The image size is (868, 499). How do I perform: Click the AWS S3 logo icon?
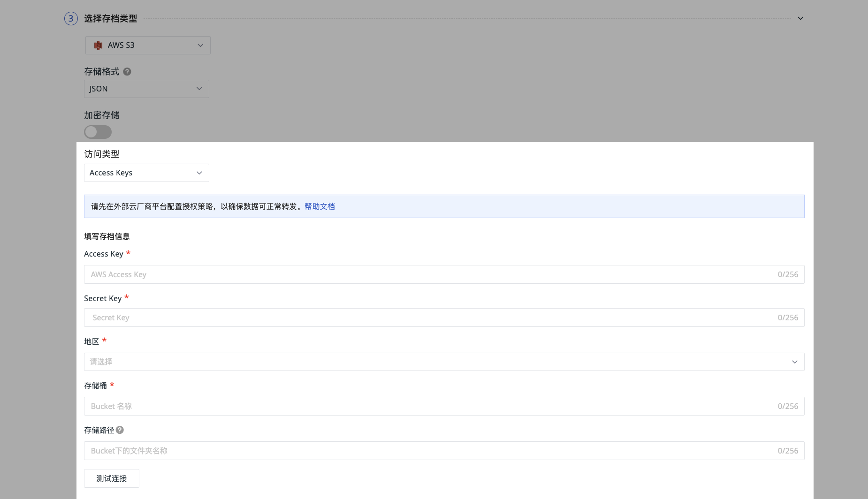tap(98, 45)
